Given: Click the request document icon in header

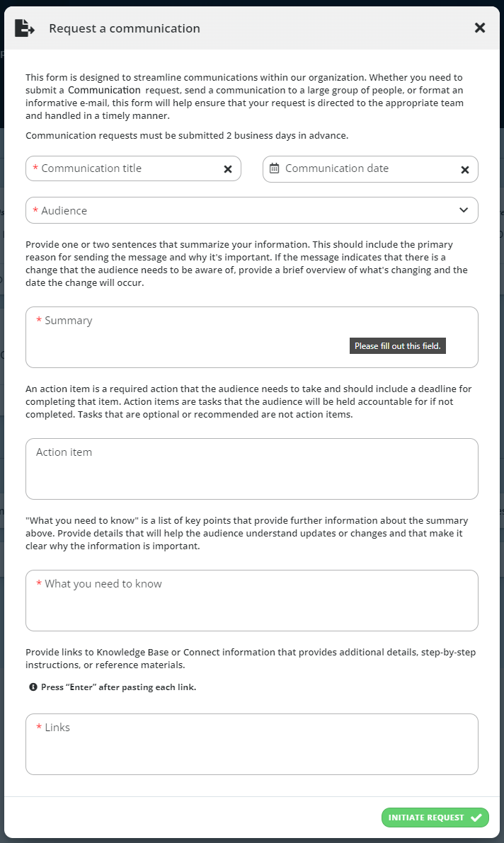Looking at the screenshot, I should [24, 28].
